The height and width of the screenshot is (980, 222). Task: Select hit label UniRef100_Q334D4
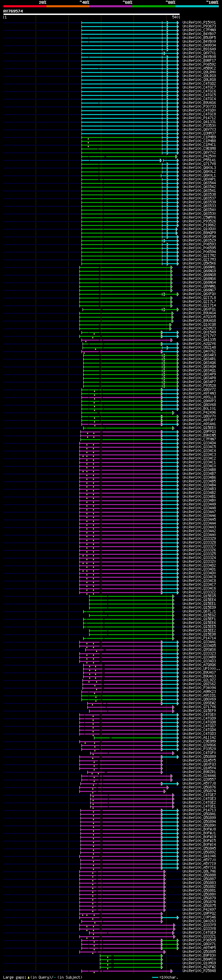tap(199, 443)
